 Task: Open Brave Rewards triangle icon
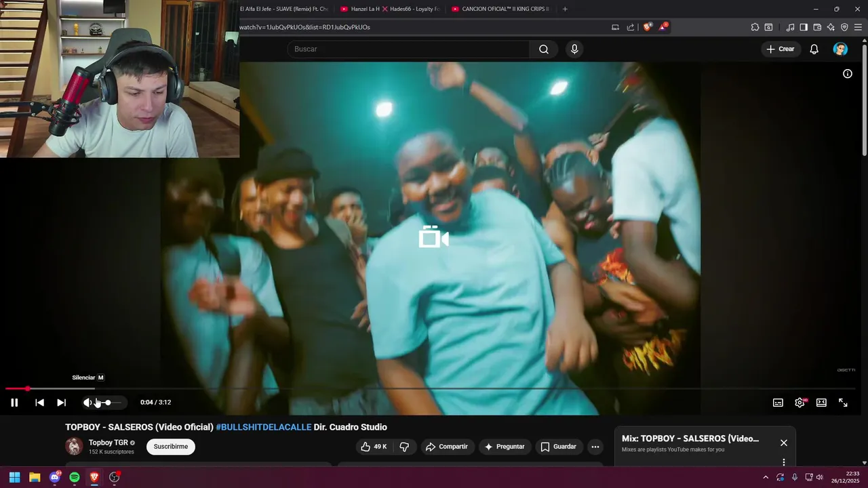tap(663, 27)
